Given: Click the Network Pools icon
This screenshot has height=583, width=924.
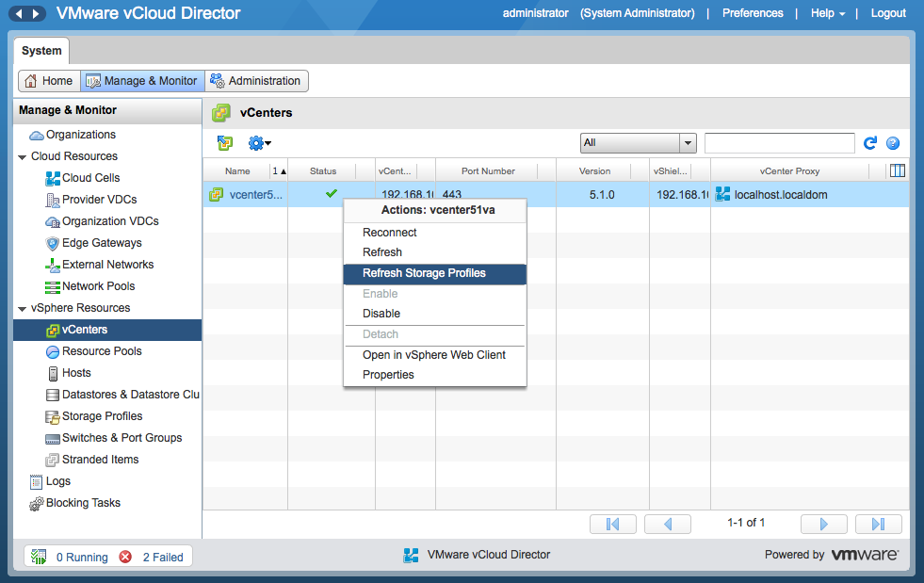Looking at the screenshot, I should pos(53,286).
